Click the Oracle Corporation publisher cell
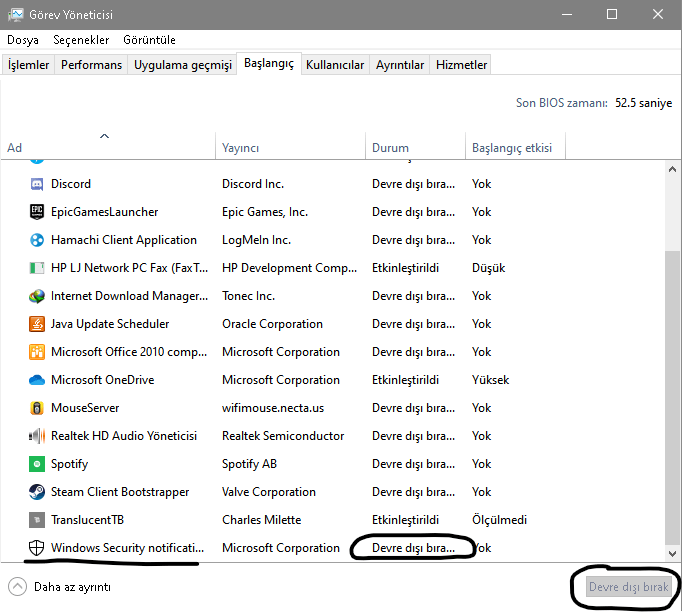 (x=272, y=324)
